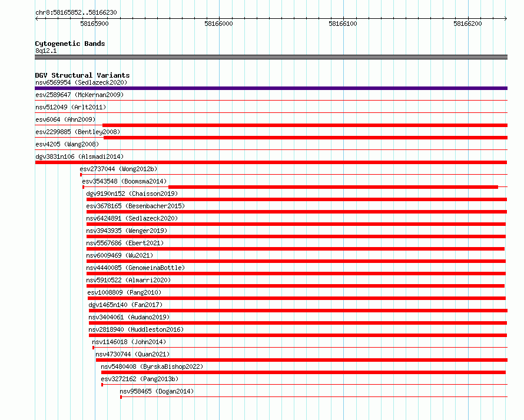Select variant esv2589647 (McKernan2009)

tap(79, 95)
